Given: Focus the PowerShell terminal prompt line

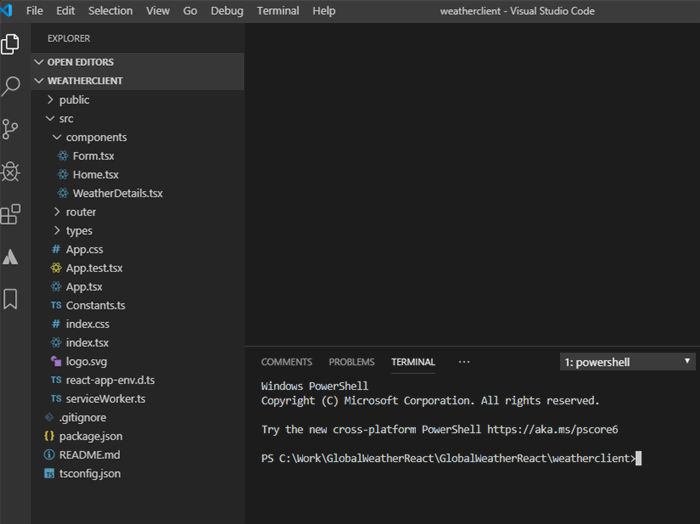Looking at the screenshot, I should point(451,458).
